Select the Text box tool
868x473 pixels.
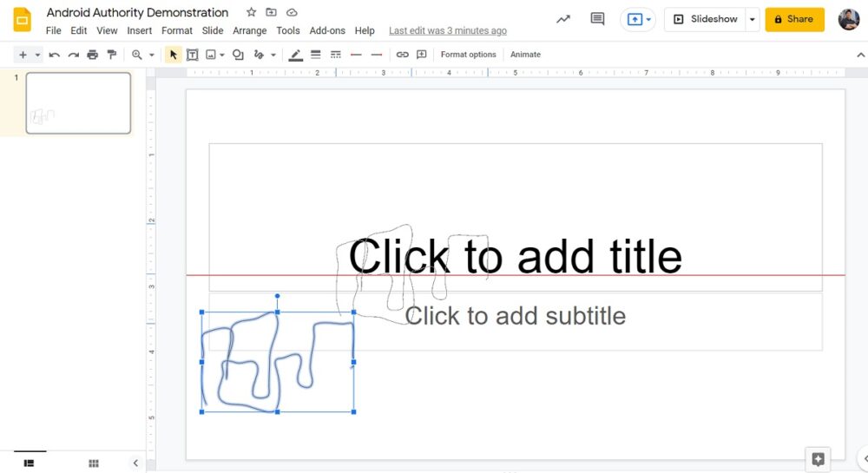pos(192,55)
